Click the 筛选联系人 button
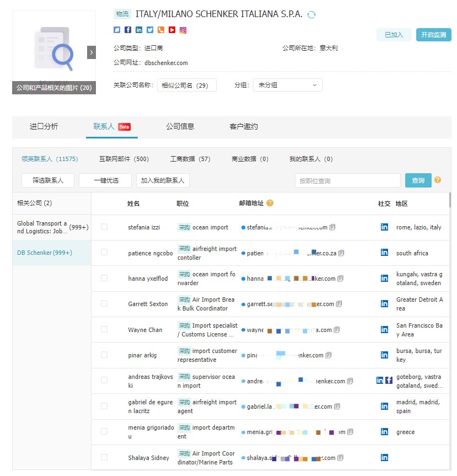The image size is (457, 476). click(48, 180)
